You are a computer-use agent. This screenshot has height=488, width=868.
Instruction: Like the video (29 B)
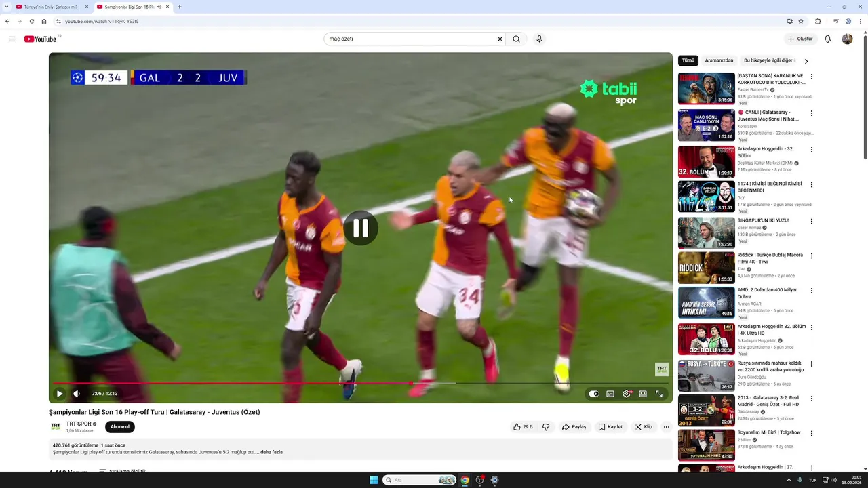(x=523, y=427)
